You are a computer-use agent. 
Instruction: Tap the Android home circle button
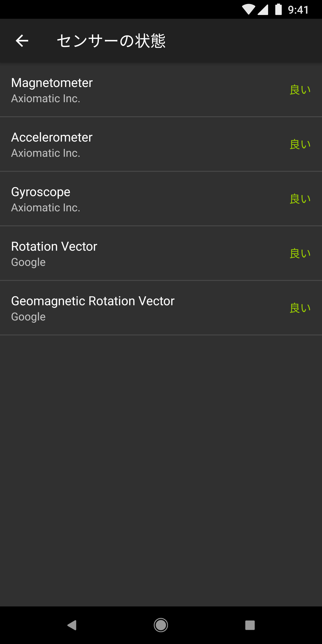click(x=161, y=625)
